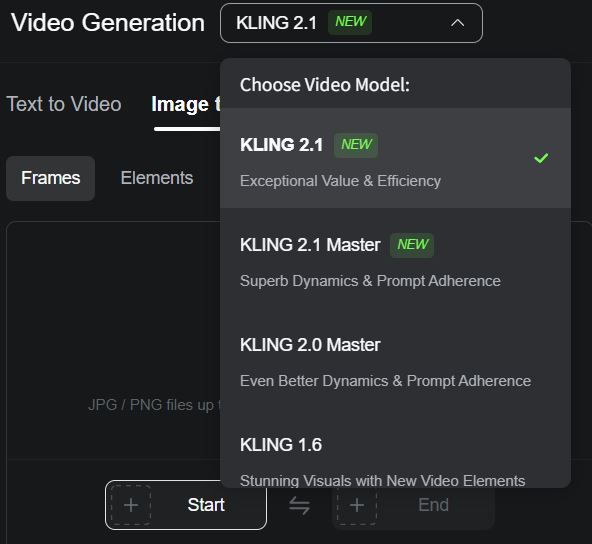Click the 'Choose Video Model:' heading
The height and width of the screenshot is (544, 592).
[x=325, y=85]
